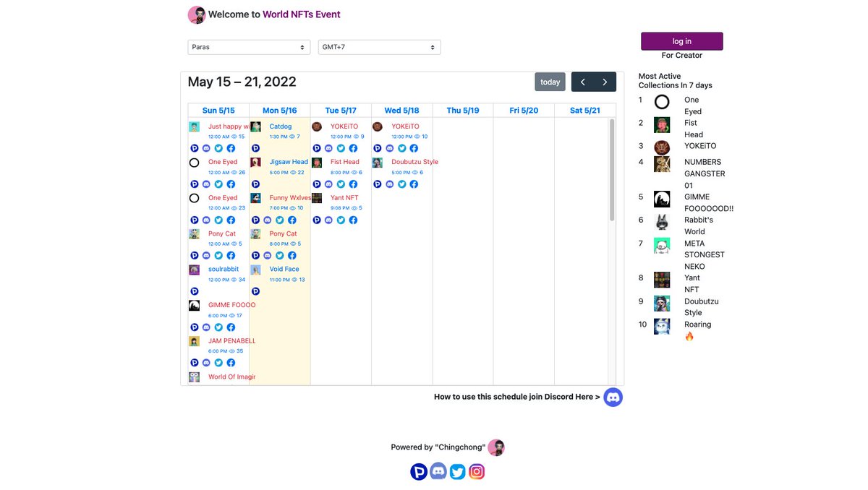Viewport: 868px width, 490px height.
Task: Open the Funny Wxlves event link
Action: [290, 197]
